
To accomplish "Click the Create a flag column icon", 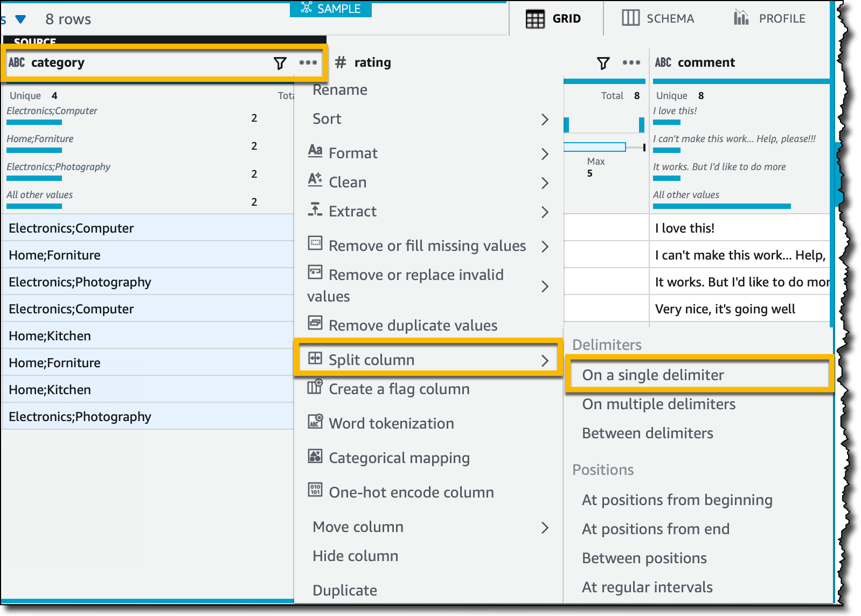I will click(x=315, y=387).
